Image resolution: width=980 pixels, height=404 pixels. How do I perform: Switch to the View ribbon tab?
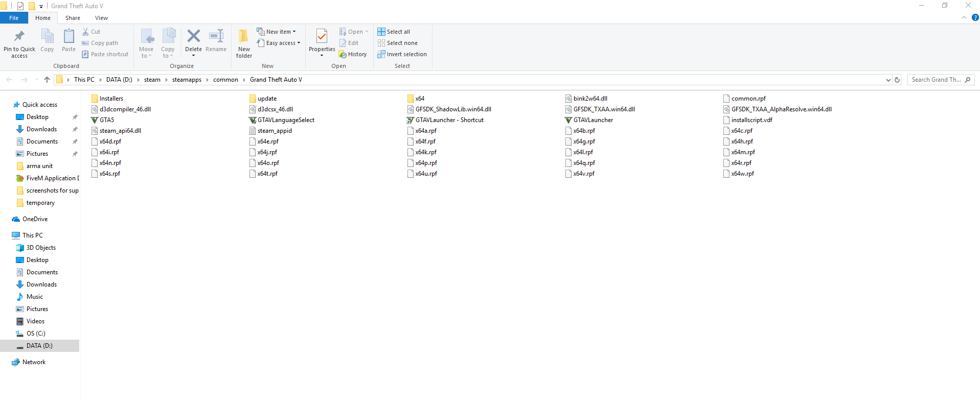tap(101, 18)
